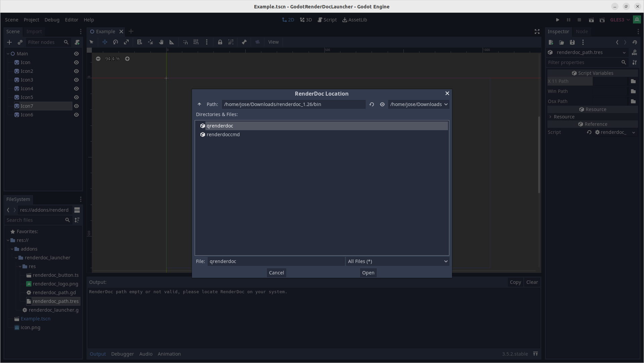The image size is (644, 363).
Task: Add a child node with the plus icon
Action: coord(9,42)
